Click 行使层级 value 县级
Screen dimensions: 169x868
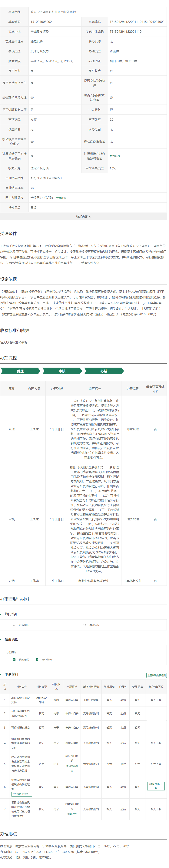pyautogui.click(x=33, y=208)
